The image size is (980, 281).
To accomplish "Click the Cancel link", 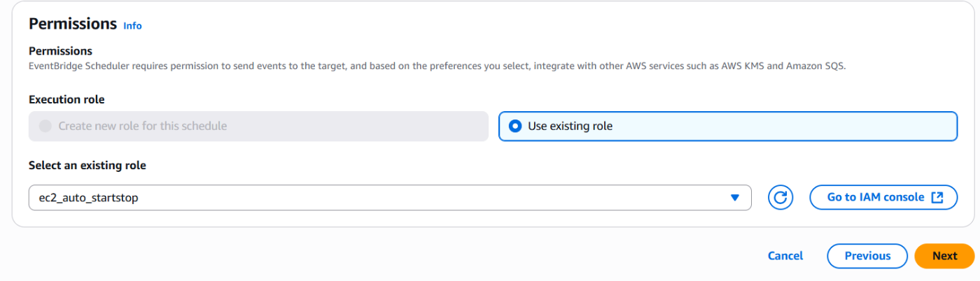I will point(785,256).
